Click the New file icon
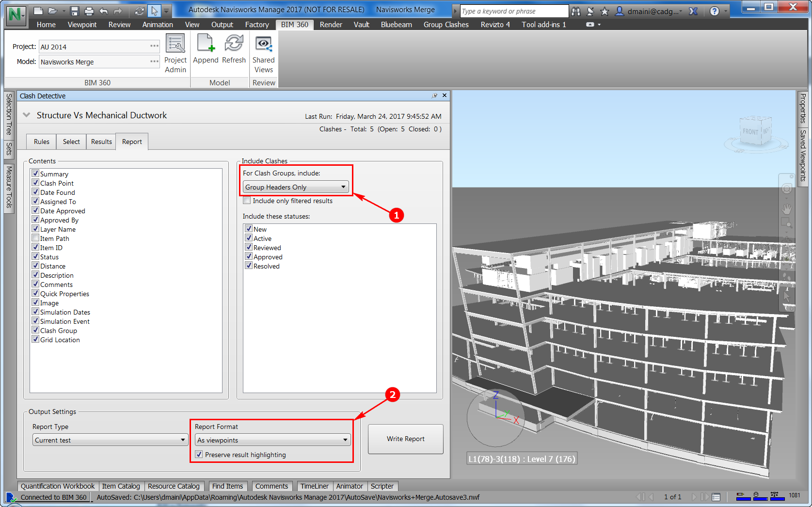Viewport: 812px width, 507px height. pos(38,11)
